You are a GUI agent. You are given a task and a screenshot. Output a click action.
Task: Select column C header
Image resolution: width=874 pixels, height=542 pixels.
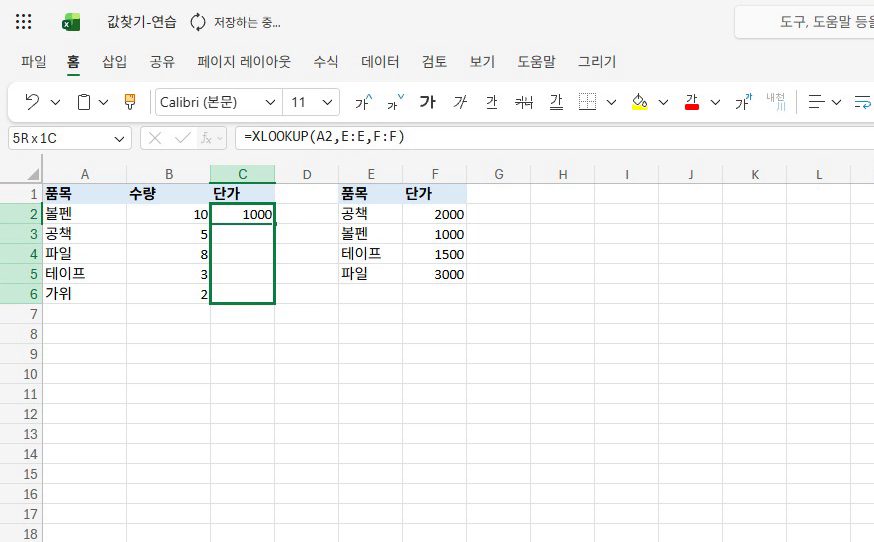pyautogui.click(x=242, y=175)
